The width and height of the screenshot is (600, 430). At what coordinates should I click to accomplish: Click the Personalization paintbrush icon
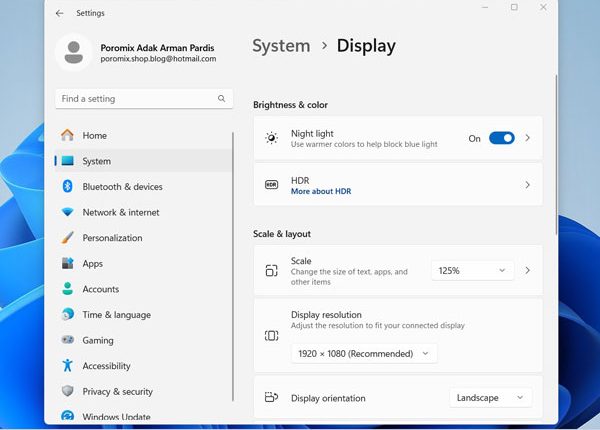tap(67, 238)
